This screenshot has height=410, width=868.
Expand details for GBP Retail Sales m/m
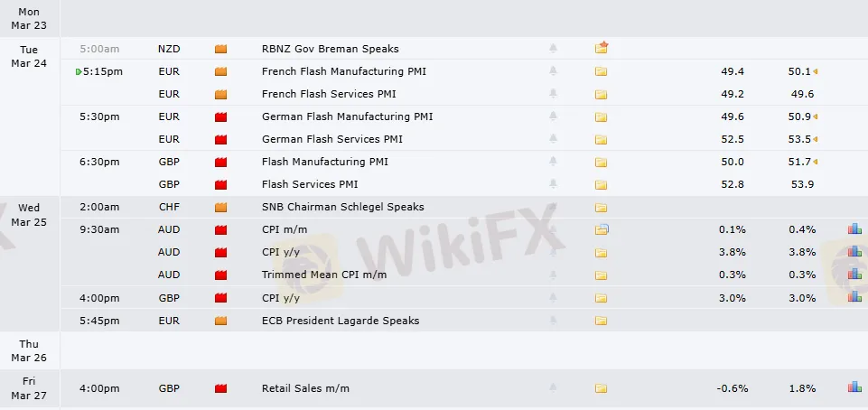point(602,388)
